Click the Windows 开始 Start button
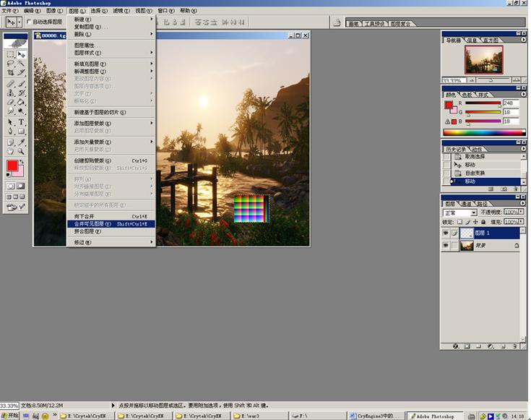The height and width of the screenshot is (420, 531). pyautogui.click(x=10, y=416)
